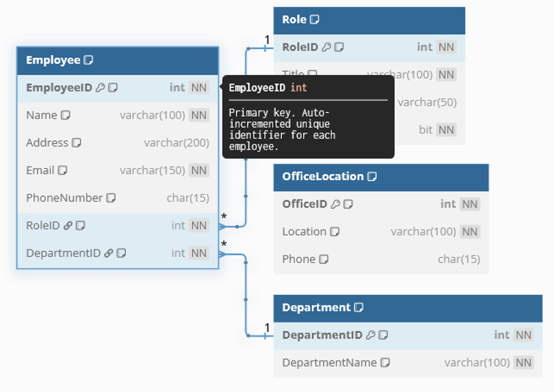The height and width of the screenshot is (392, 554).
Task: Click the Address column row in Employee
Action: (117, 143)
